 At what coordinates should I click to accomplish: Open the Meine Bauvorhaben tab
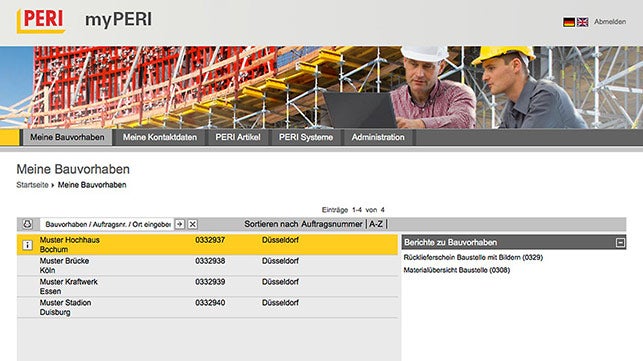[67, 137]
